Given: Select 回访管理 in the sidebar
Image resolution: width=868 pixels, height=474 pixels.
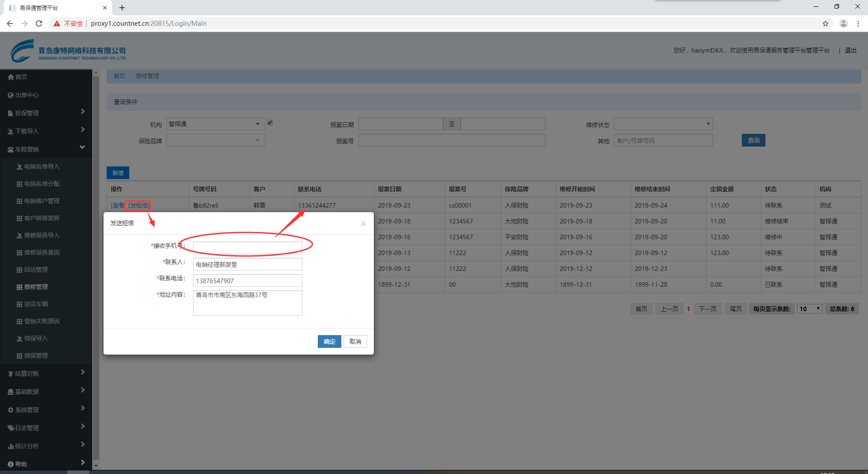Looking at the screenshot, I should pos(36,270).
